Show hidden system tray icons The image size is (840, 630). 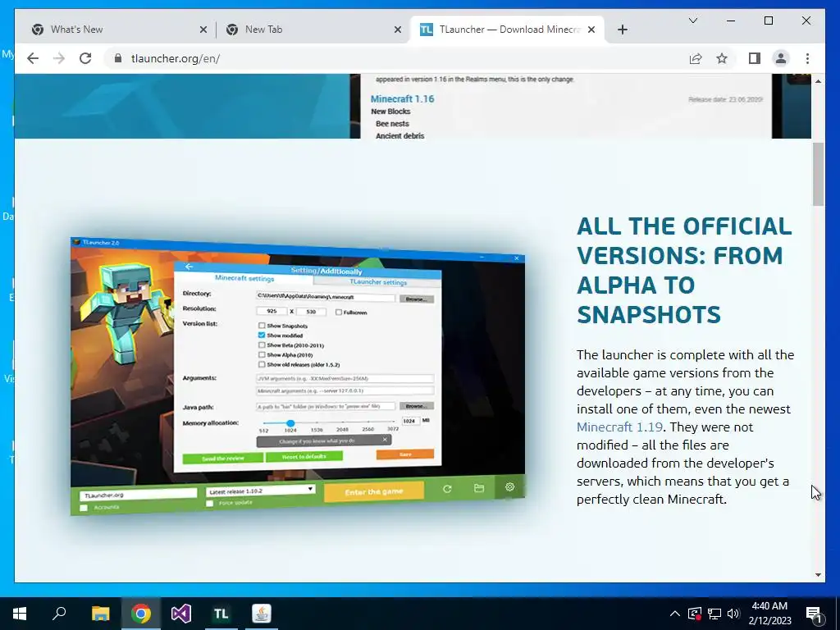pyautogui.click(x=675, y=614)
